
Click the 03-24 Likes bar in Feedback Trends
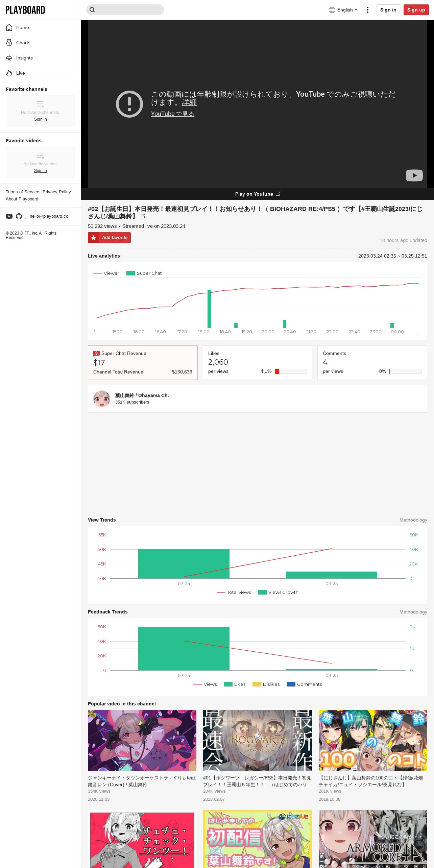click(184, 648)
